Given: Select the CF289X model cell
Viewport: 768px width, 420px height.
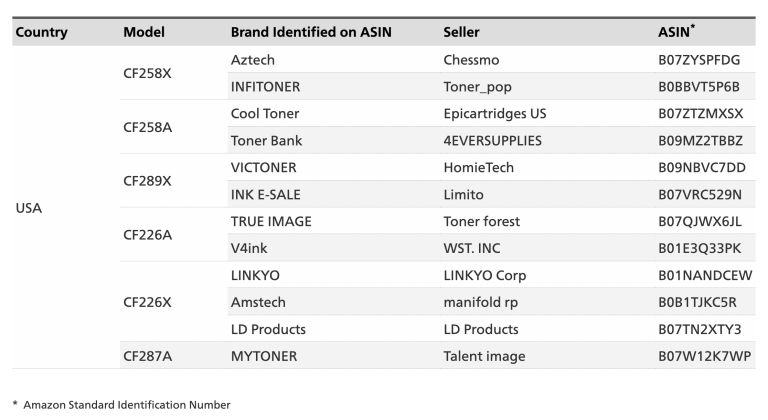Looking at the screenshot, I should (x=147, y=181).
